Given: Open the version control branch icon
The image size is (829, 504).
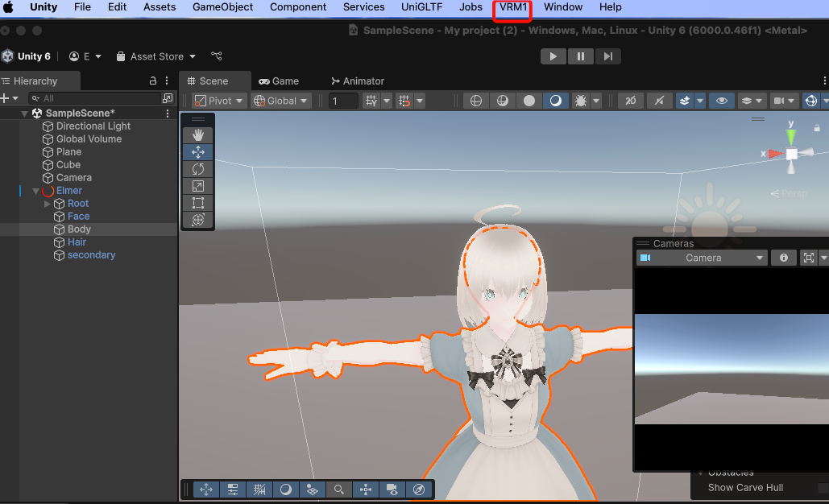Looking at the screenshot, I should 217,56.
